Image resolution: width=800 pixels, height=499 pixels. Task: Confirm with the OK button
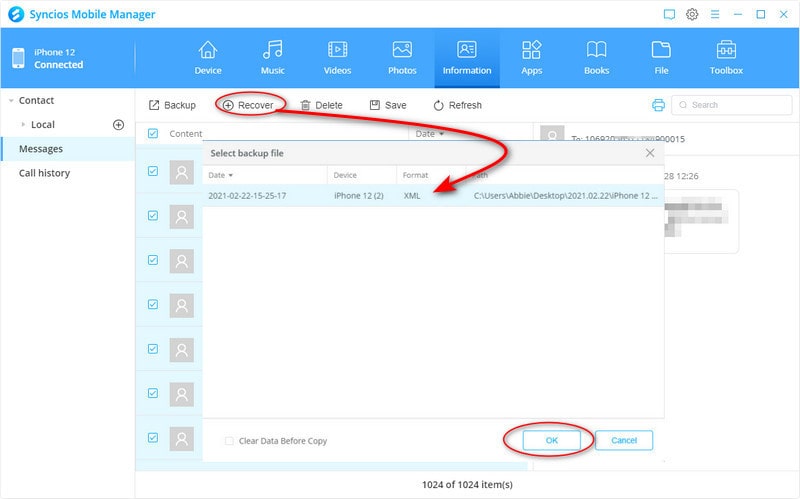click(x=552, y=440)
